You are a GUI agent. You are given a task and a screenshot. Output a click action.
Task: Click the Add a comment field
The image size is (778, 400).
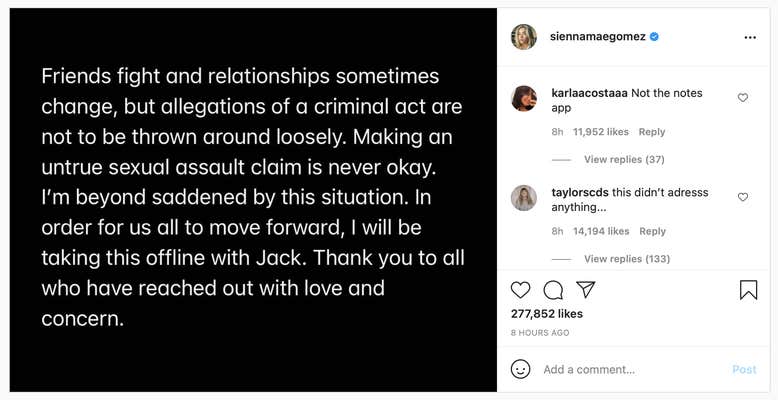tap(630, 369)
